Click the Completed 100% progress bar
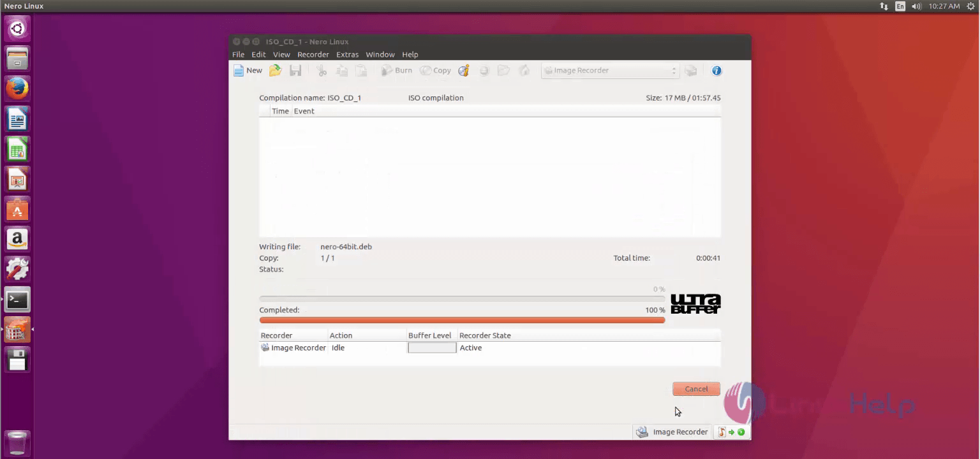Image resolution: width=980 pixels, height=459 pixels. click(x=462, y=320)
